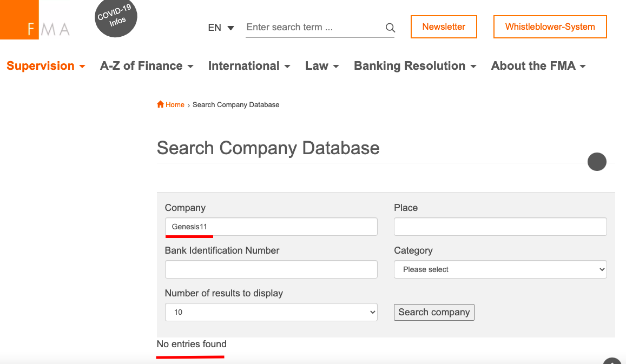Click the Newsletter button
Screen dimensions: 626x364
pos(444,27)
